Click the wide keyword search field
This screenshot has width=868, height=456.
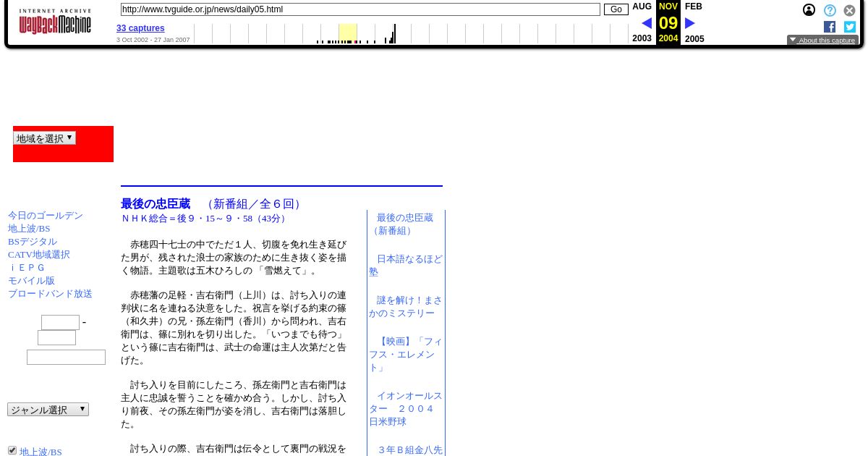click(x=66, y=358)
